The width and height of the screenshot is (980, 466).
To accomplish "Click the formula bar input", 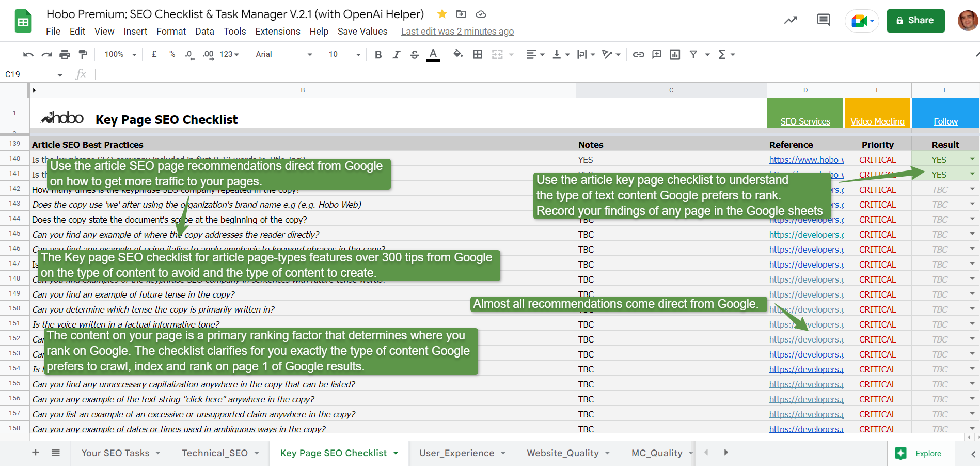I will (x=537, y=75).
